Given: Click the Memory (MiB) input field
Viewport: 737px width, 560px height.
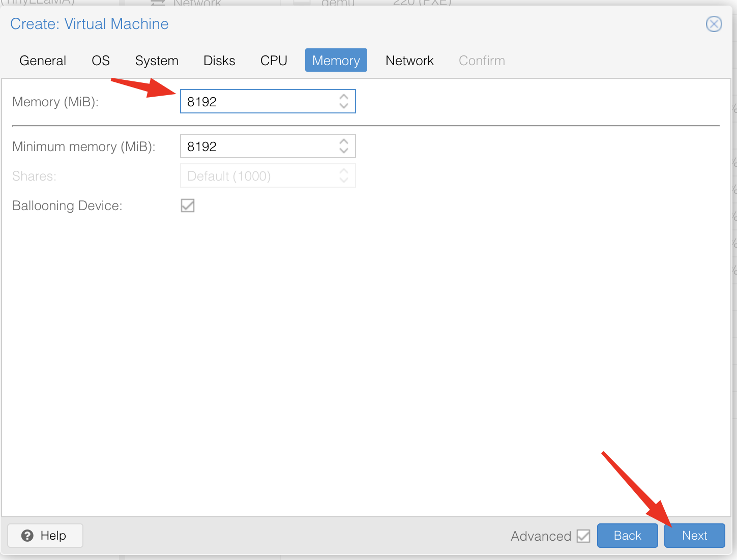Looking at the screenshot, I should point(257,102).
